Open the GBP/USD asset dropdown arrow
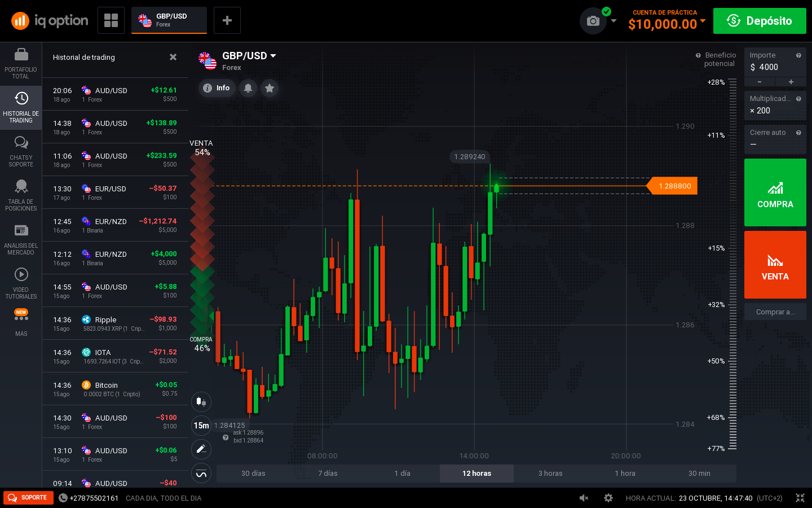 [273, 56]
